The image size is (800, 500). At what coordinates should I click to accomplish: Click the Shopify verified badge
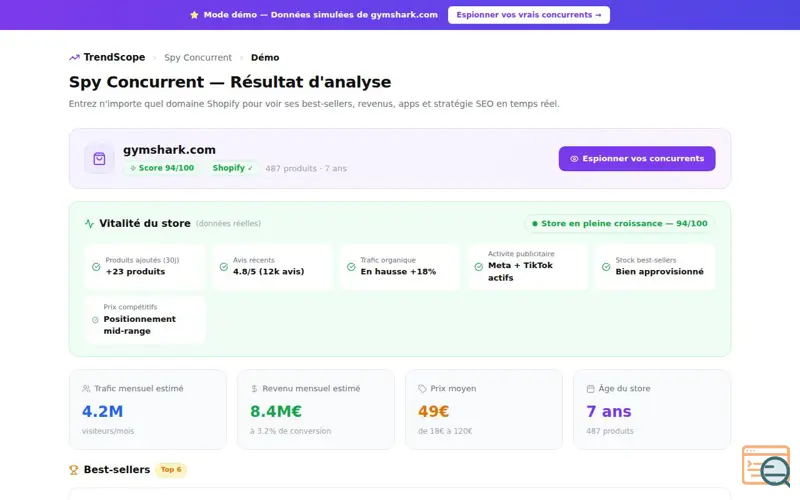click(233, 168)
